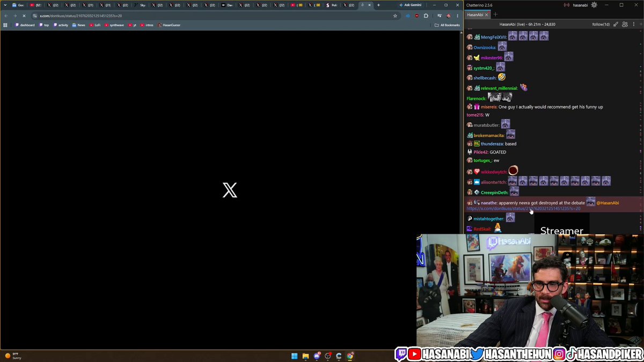Open Chrome from the taskbar
Image resolution: width=644 pixels, height=362 pixels.
(350, 356)
